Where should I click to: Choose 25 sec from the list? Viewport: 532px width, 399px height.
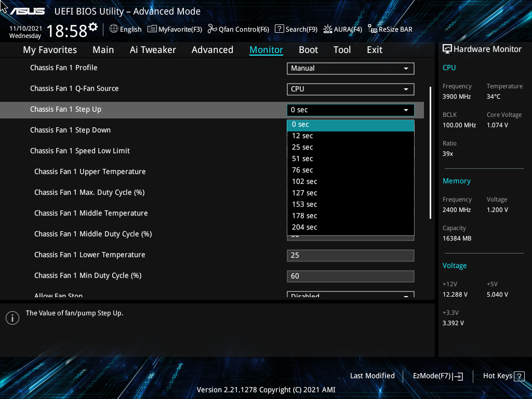tap(351, 147)
